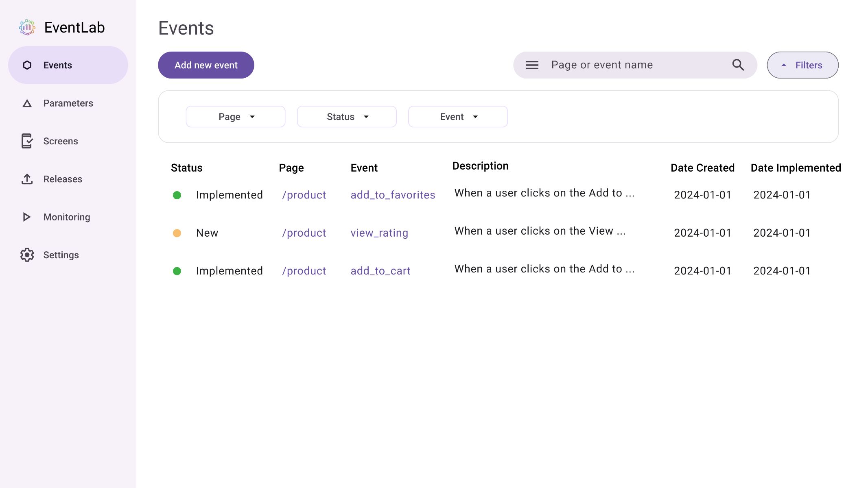Expand the Status filter dropdown
The height and width of the screenshot is (488, 868).
click(x=347, y=117)
